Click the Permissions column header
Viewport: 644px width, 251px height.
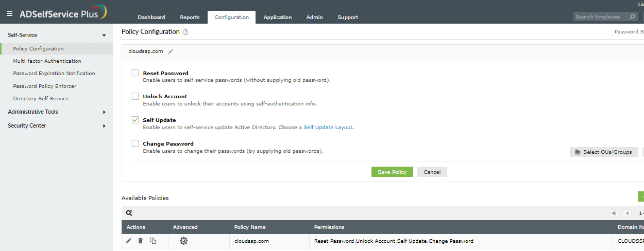(329, 227)
